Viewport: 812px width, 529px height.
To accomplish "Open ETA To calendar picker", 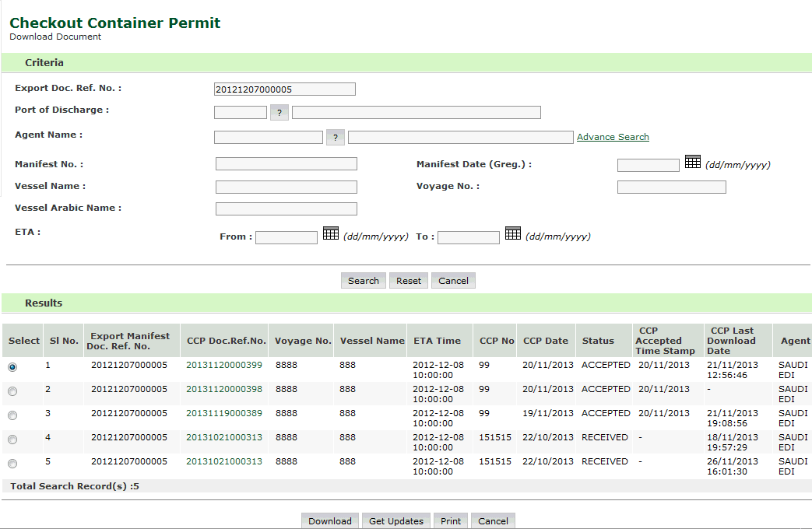I will pyautogui.click(x=512, y=233).
